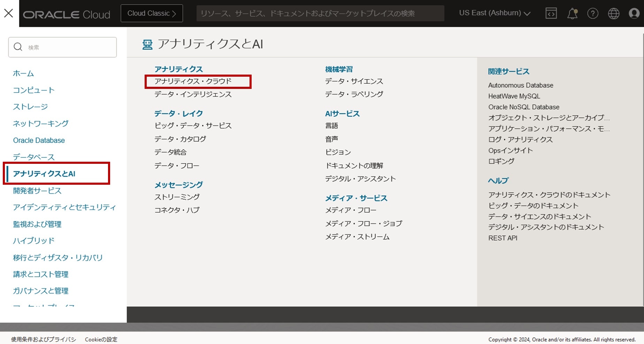Image resolution: width=644 pixels, height=344 pixels.
Task: Open the デジタル・アシスタント link
Action: [361, 179]
